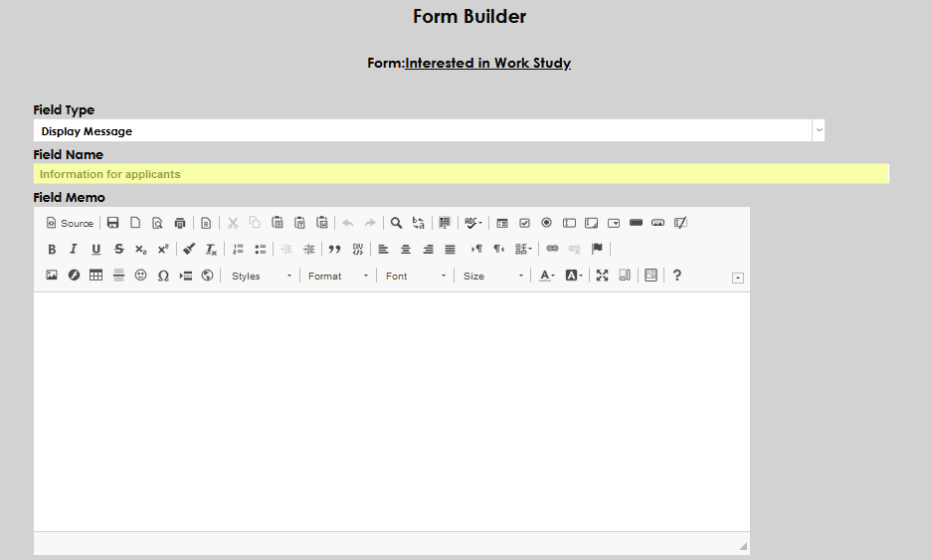Viewport: 931px width, 560px height.
Task: Open the Field Type dropdown
Action: pos(429,130)
